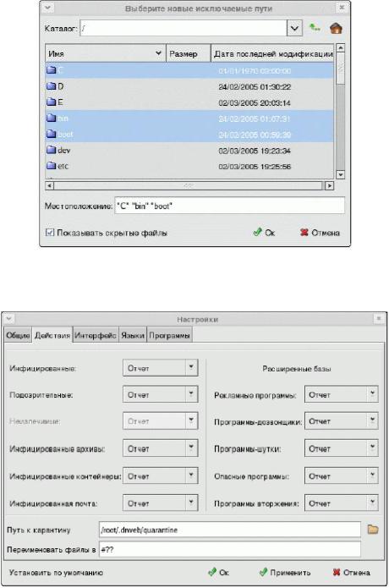Select the date 24/02/2005 01:30:22

coord(255,86)
